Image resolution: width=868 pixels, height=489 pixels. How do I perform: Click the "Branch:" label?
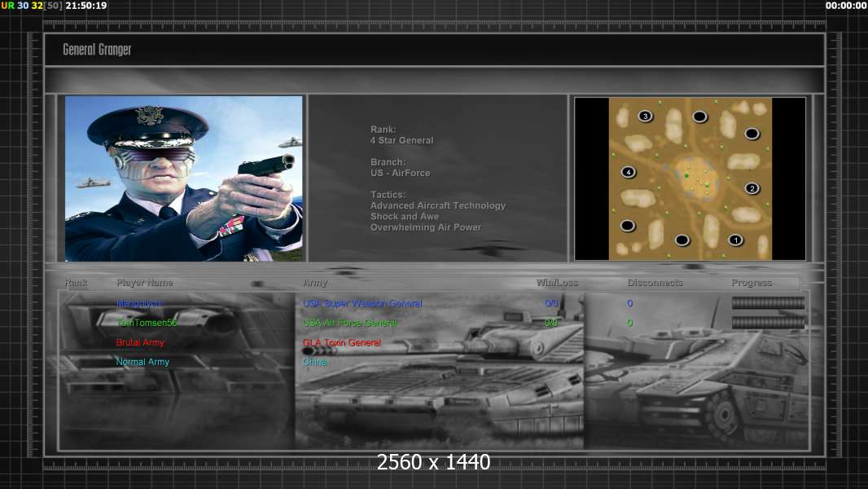388,162
